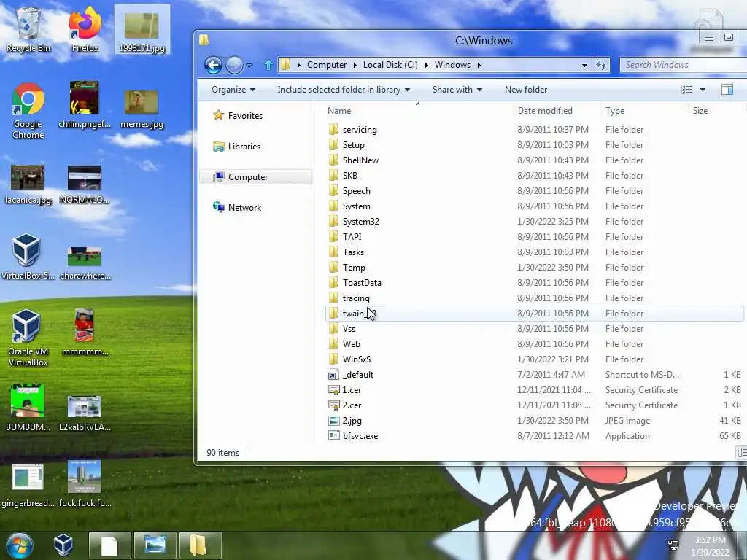The image size is (747, 560).
Task: Select lacanica.jpg on the desktop
Action: pos(28,184)
